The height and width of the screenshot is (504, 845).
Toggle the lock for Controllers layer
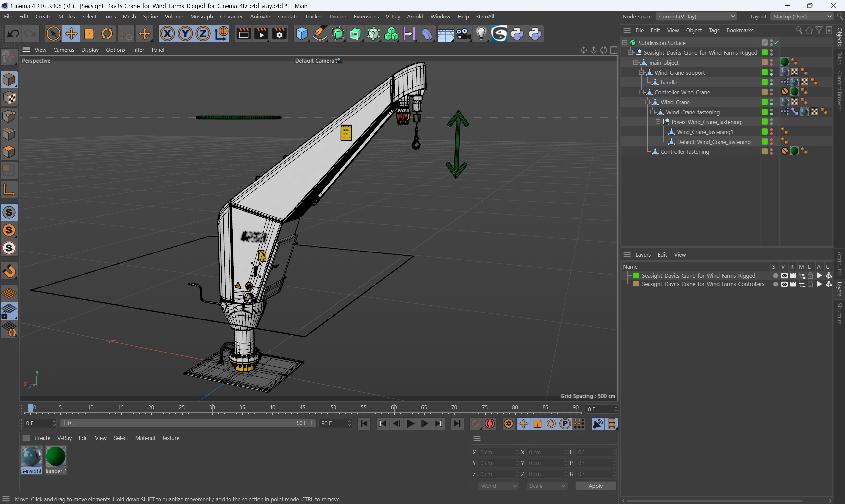coord(810,284)
